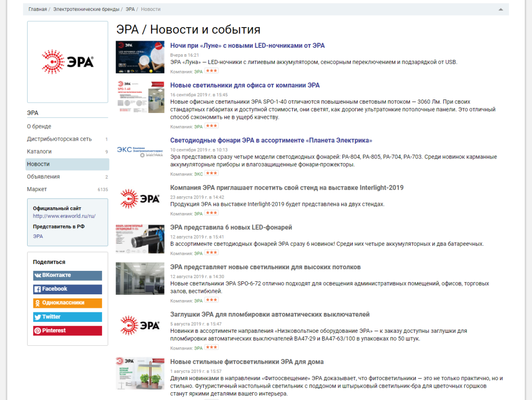Viewport: 532px width, 400px height.
Task: Share via Facebook button
Action: click(x=68, y=289)
